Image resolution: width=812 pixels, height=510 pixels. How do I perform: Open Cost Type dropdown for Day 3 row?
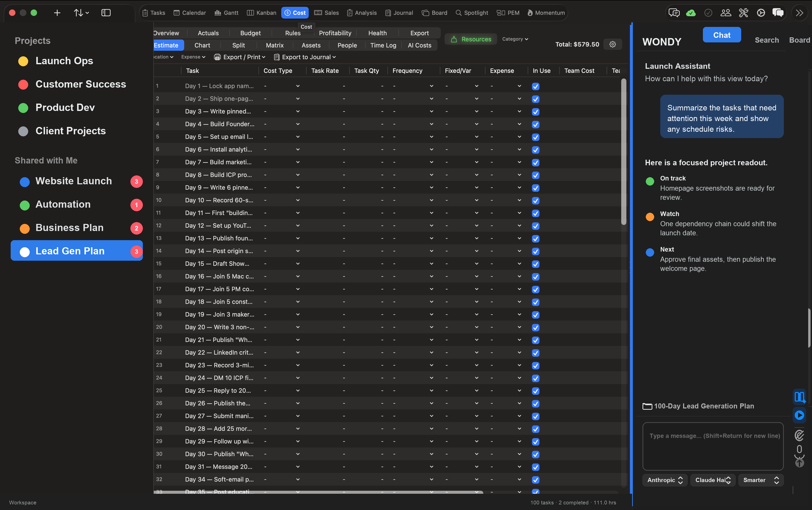(x=298, y=111)
